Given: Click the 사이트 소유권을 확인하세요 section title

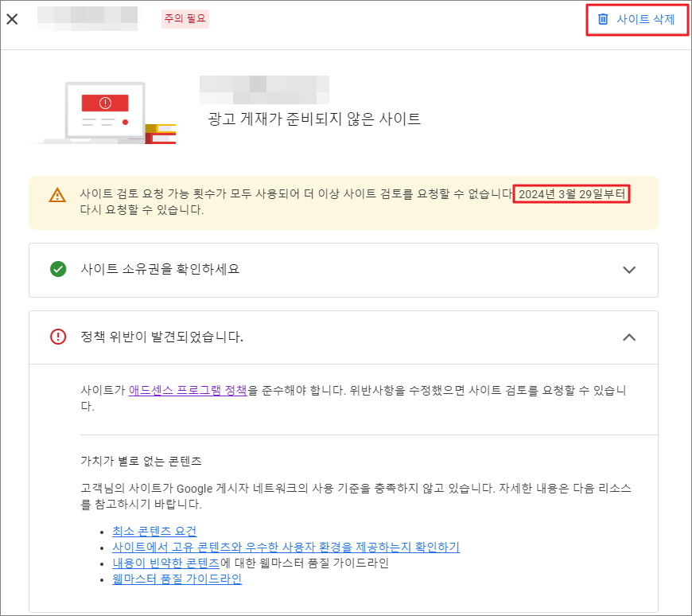Looking at the screenshot, I should pos(160,269).
